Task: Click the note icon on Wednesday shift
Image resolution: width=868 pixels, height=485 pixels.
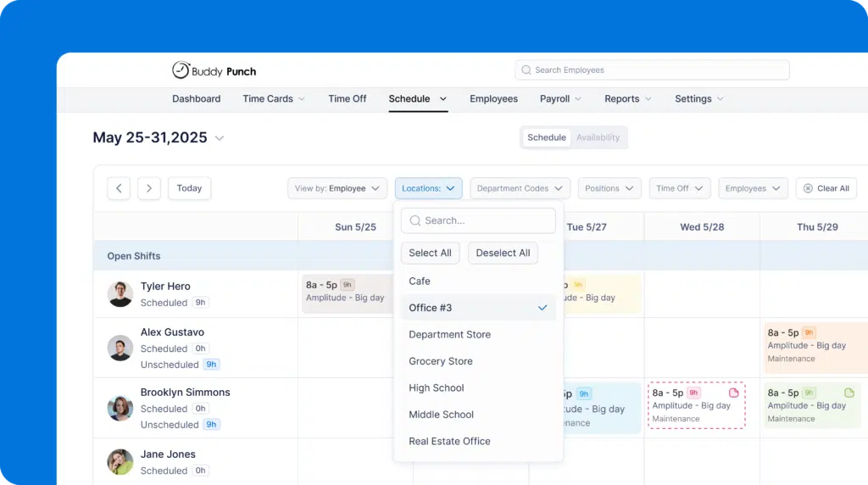Action: [x=734, y=393]
